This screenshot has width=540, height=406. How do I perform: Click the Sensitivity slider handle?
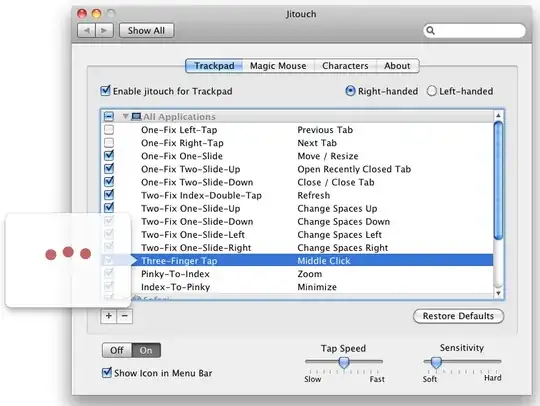pos(436,362)
